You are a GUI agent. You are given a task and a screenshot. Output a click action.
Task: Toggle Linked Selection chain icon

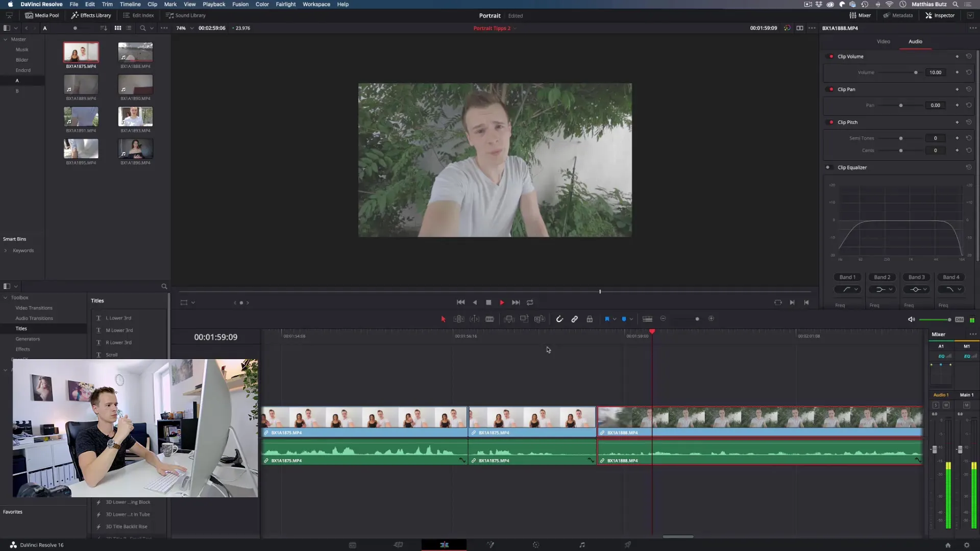click(x=575, y=319)
